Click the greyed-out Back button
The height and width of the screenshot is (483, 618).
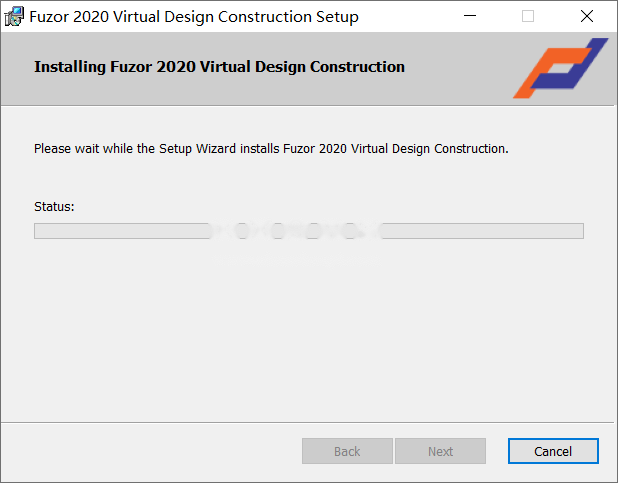pos(347,451)
